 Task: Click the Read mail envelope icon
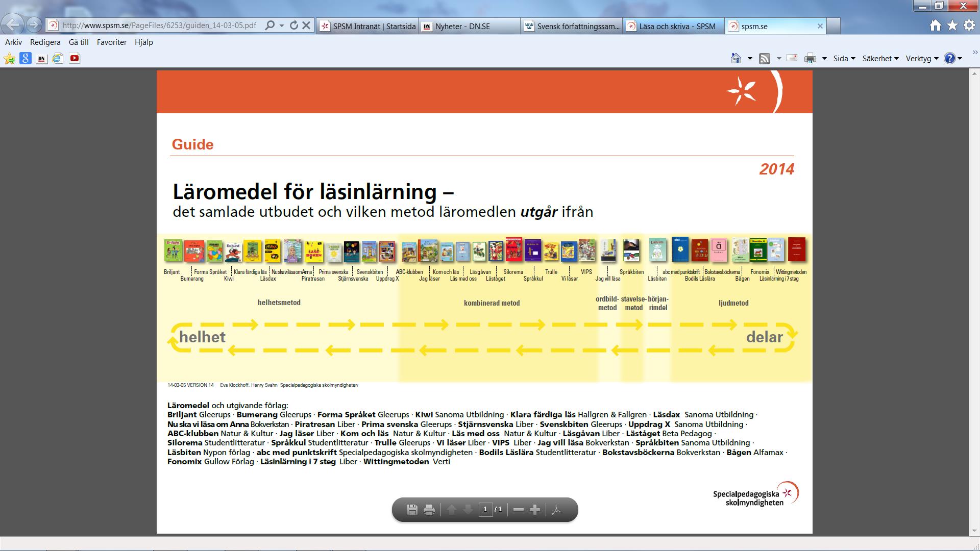pyautogui.click(x=792, y=58)
